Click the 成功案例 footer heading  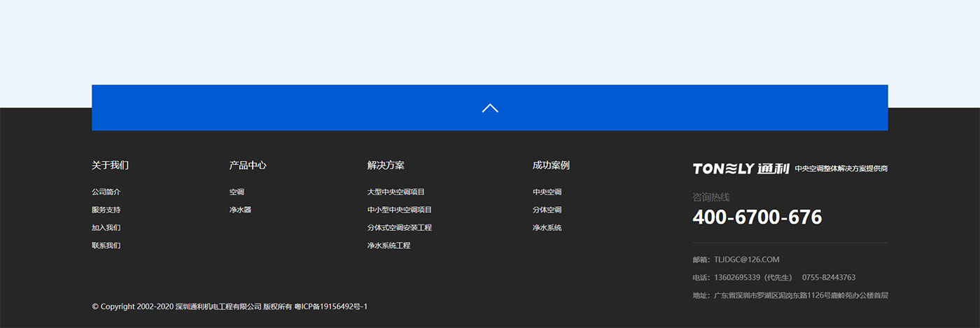551,166
